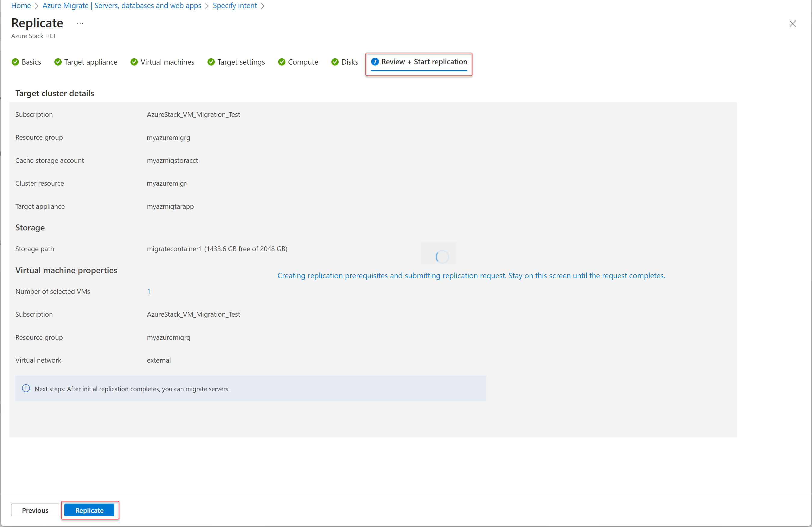Select the 'myazuremigr' cluster resource value
The width and height of the screenshot is (812, 527).
point(167,183)
